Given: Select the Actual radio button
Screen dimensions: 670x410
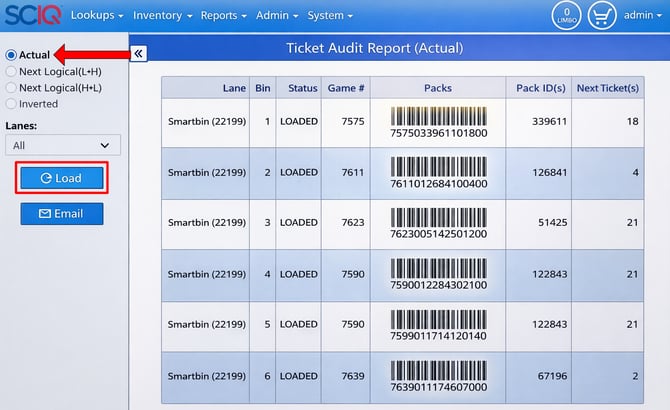Looking at the screenshot, I should (x=11, y=55).
